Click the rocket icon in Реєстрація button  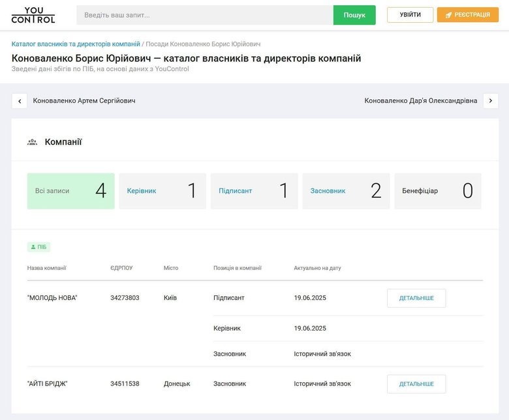point(448,15)
